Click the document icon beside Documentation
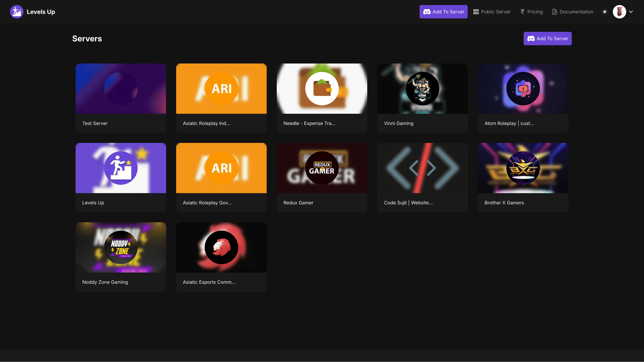The height and width of the screenshot is (362, 644). click(x=554, y=12)
